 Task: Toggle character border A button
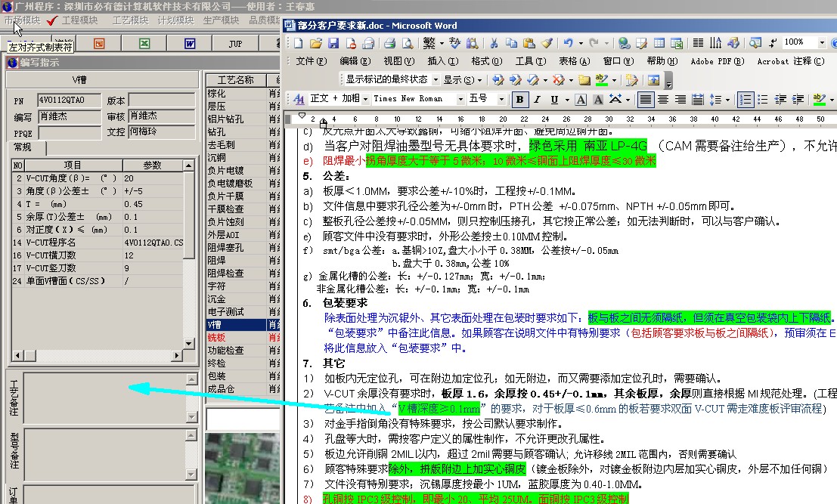[581, 99]
